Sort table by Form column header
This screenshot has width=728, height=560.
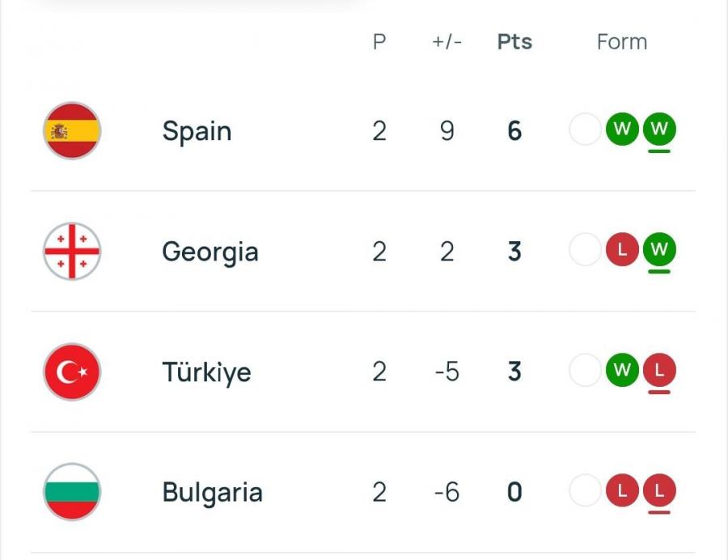[x=622, y=42]
